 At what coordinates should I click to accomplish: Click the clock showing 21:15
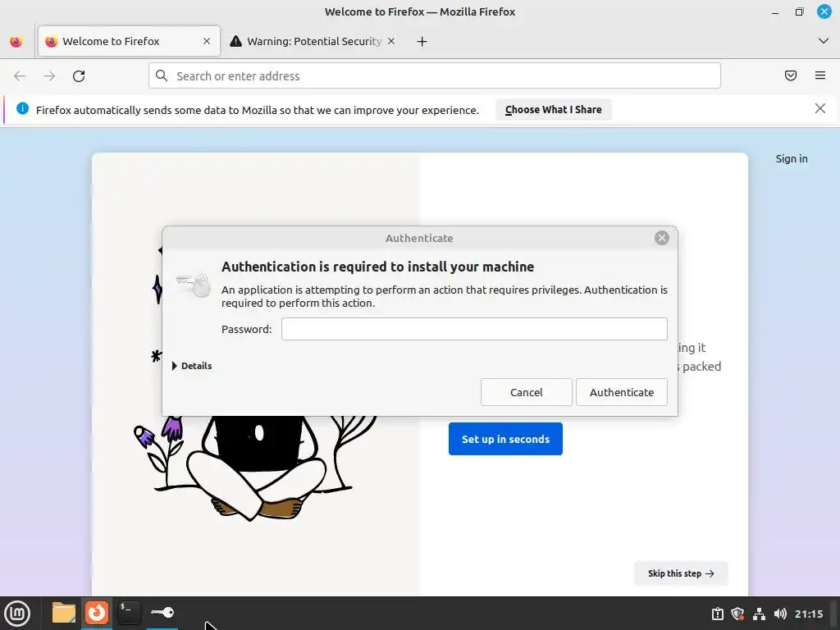tap(809, 614)
